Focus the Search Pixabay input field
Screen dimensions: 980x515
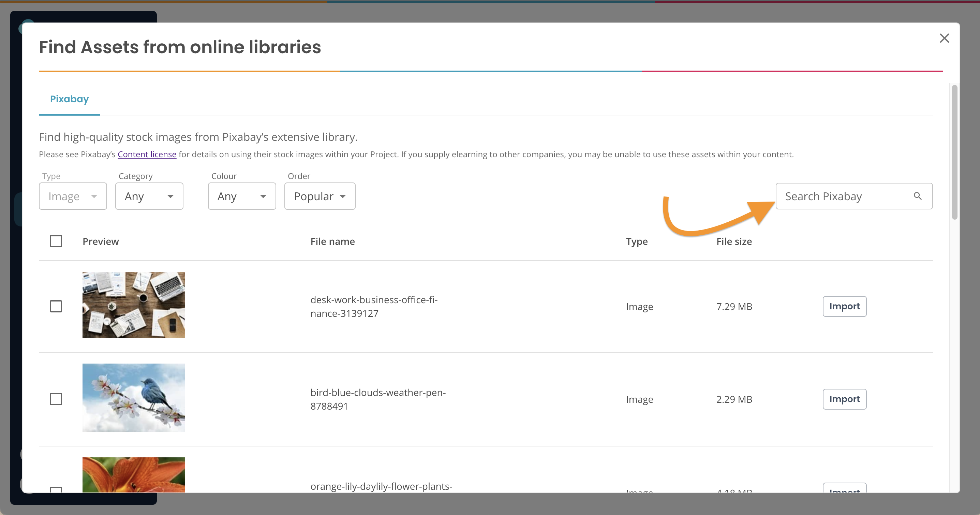point(854,196)
